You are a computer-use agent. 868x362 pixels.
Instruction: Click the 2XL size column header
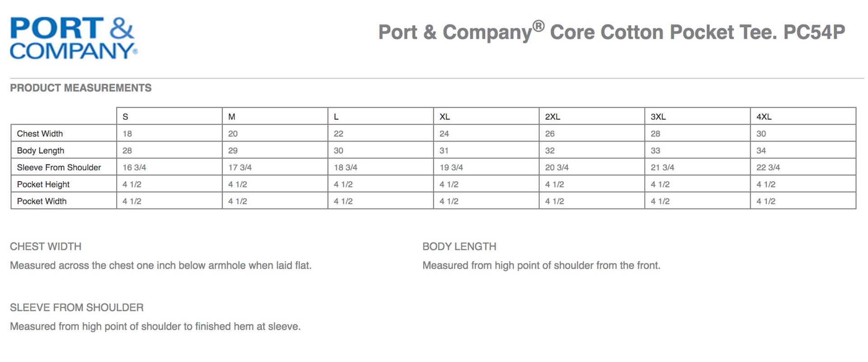(552, 117)
